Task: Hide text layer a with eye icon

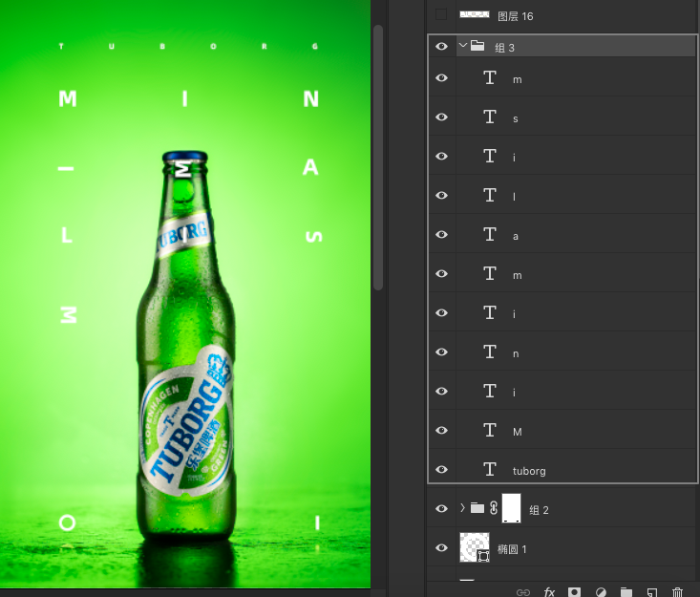Action: (441, 234)
